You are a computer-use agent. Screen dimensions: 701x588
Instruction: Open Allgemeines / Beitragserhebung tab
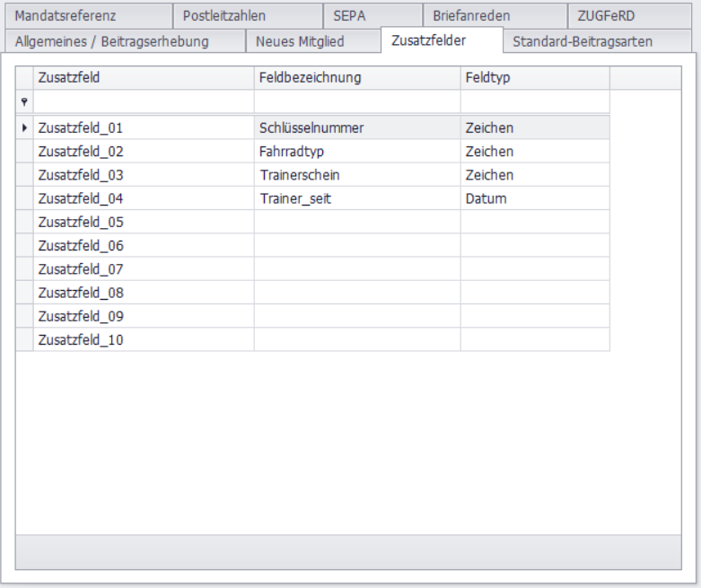[112, 41]
